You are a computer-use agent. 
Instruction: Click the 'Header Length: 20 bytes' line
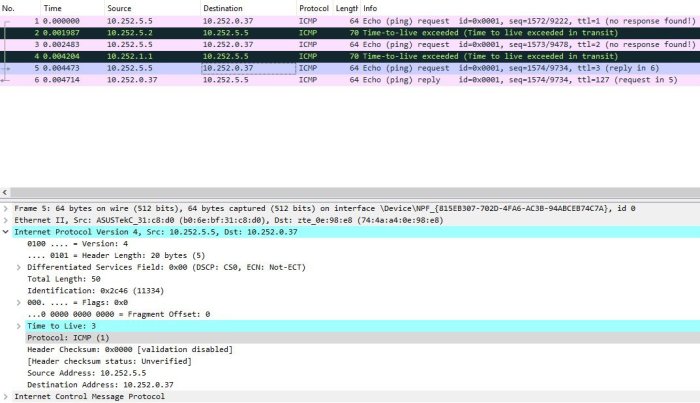pyautogui.click(x=116, y=256)
